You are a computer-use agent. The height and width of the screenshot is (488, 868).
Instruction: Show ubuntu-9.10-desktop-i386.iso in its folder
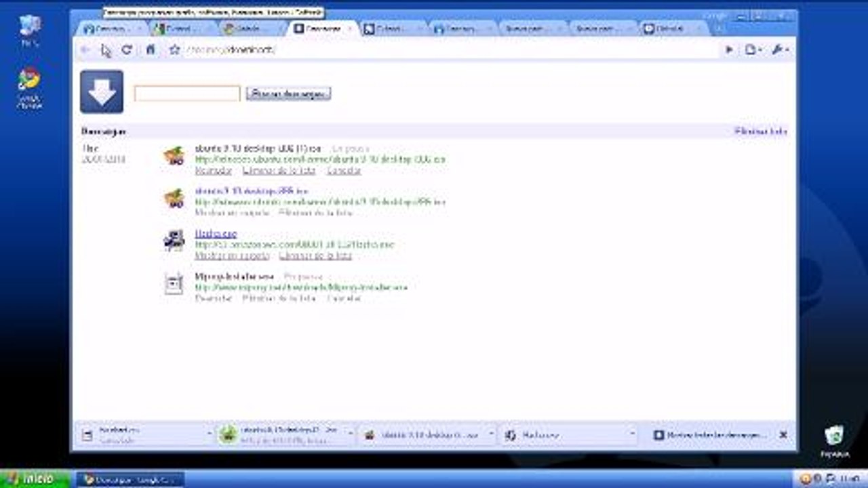tap(232, 213)
